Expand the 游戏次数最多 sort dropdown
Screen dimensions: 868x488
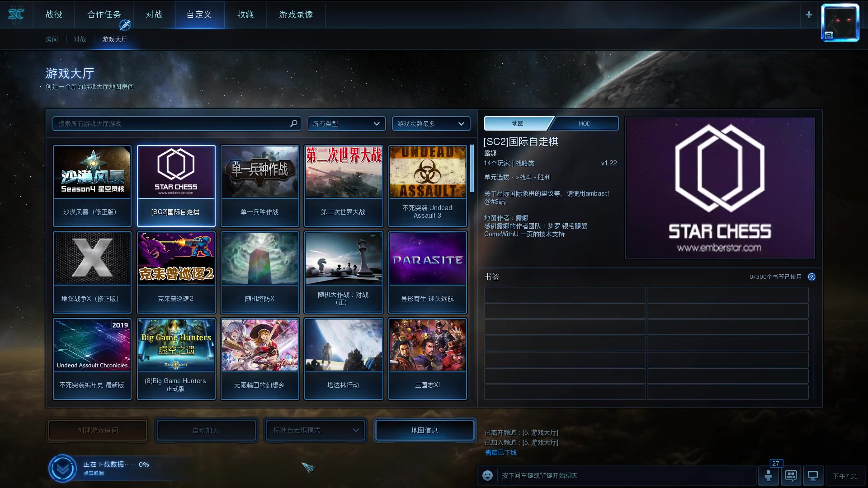[431, 123]
